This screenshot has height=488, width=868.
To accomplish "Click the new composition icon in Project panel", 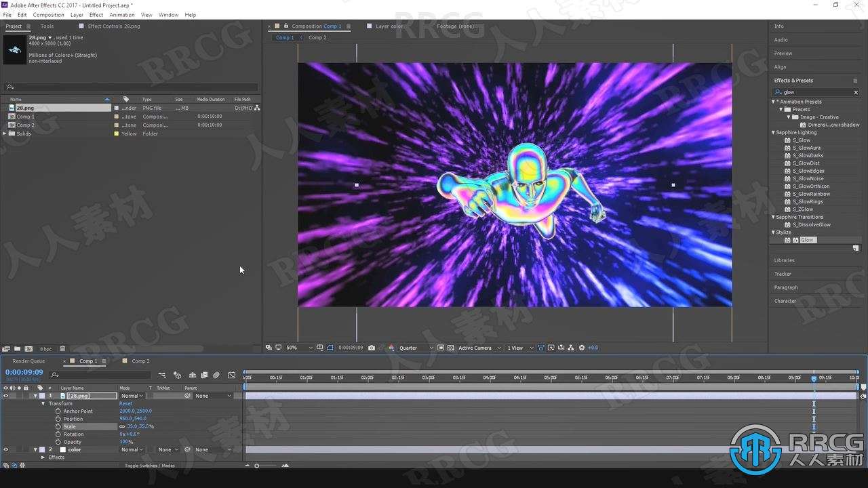I will (x=28, y=349).
